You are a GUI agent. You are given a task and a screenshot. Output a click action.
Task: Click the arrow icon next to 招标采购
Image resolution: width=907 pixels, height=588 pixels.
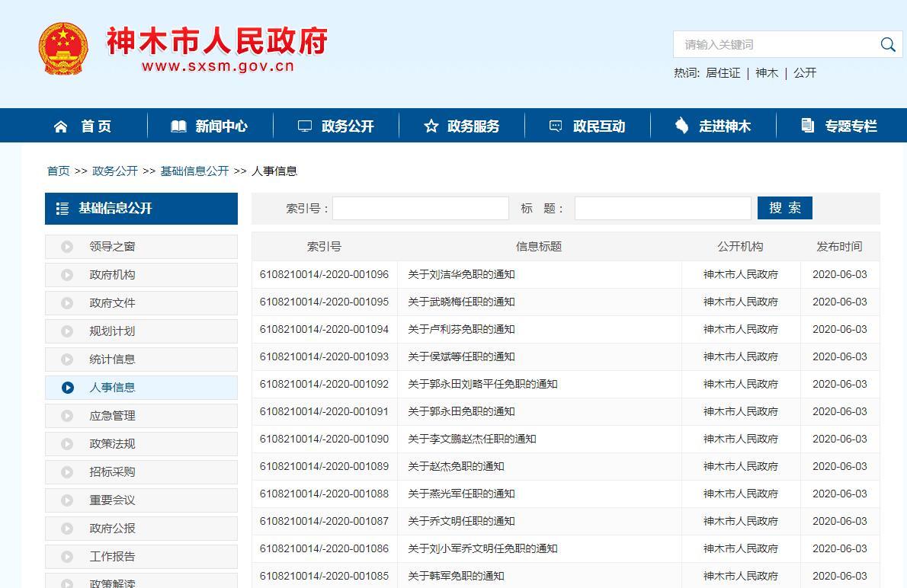point(67,472)
